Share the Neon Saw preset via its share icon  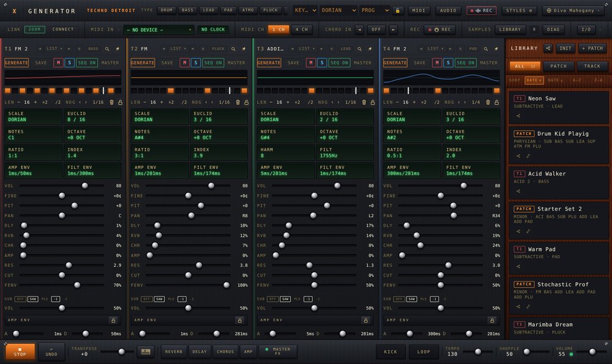[518, 116]
